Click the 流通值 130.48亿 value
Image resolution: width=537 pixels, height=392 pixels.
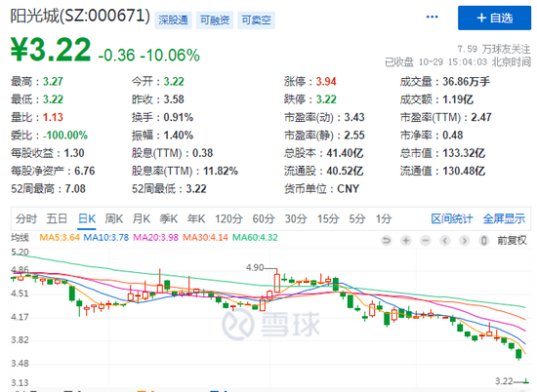coord(464,171)
